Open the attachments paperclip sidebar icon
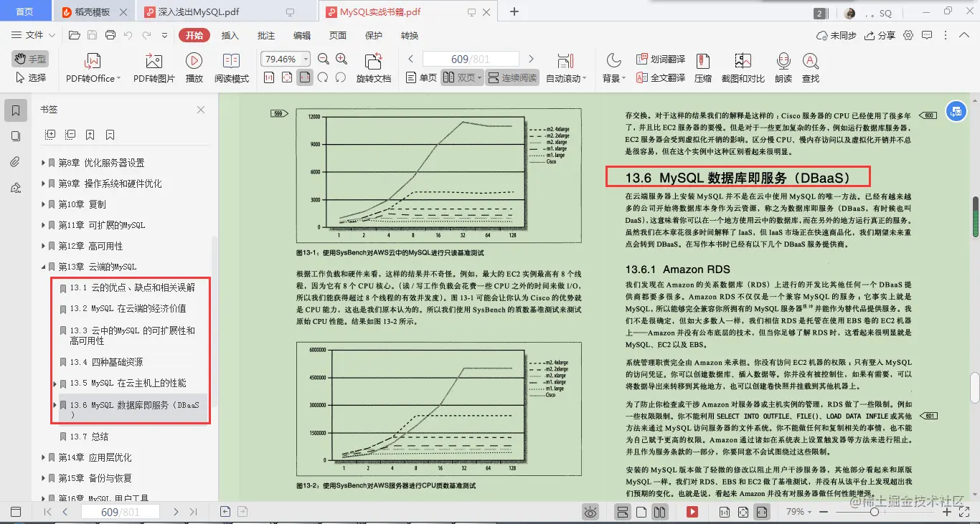Screen dimensions: 980x524 16,162
